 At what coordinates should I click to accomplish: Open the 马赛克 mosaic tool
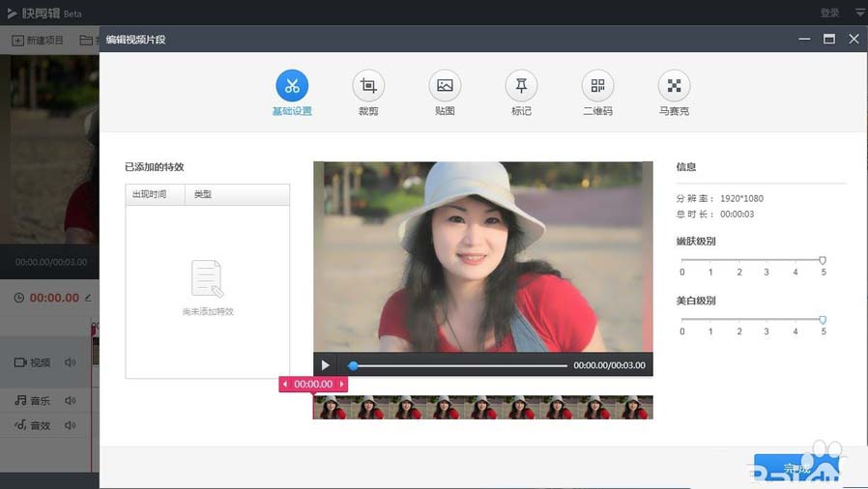(674, 86)
